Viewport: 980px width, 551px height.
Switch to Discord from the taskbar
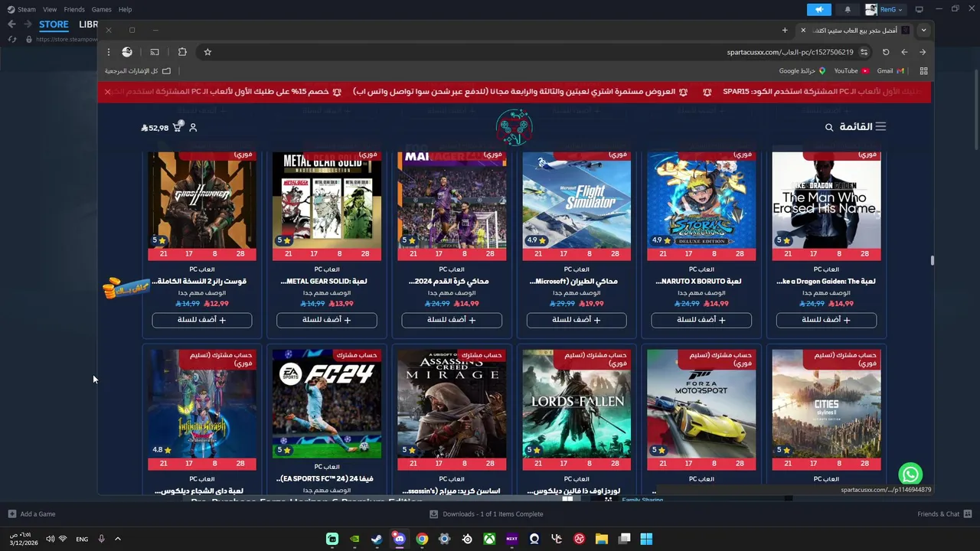click(x=399, y=539)
